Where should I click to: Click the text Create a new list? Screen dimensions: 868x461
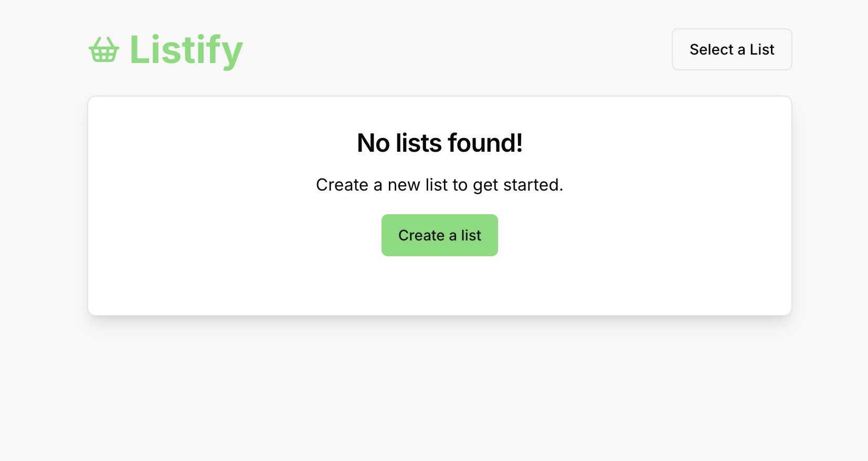tap(439, 185)
